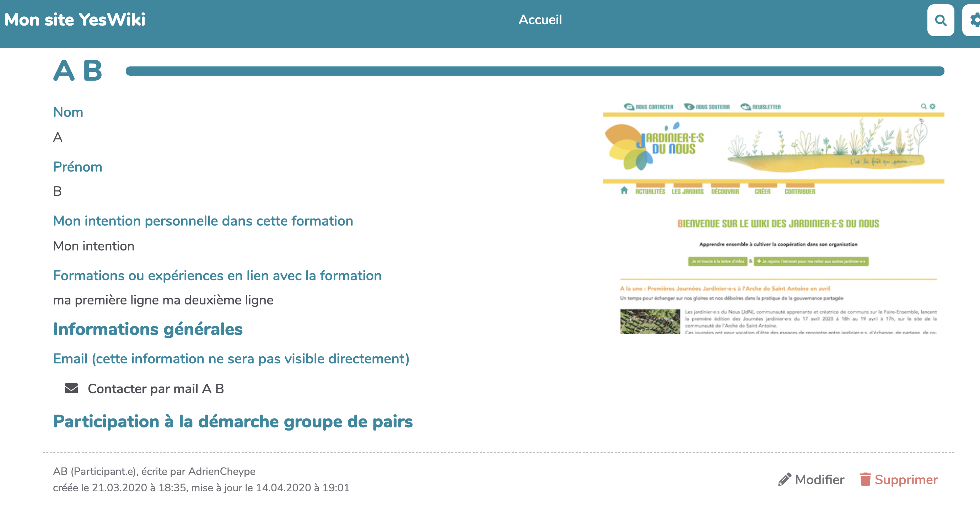980x508 pixels.
Task: Click the Prénom field label
Action: click(77, 167)
